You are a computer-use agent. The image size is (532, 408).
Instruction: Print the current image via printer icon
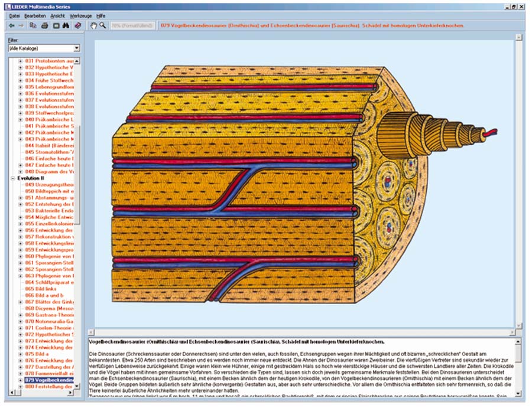click(x=45, y=26)
